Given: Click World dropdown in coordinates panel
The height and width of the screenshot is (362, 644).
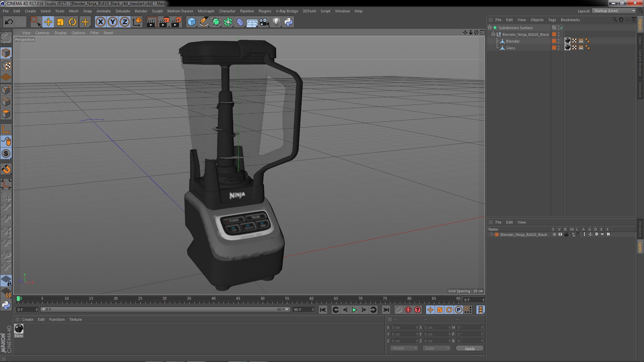Looking at the screenshot, I should 403,348.
